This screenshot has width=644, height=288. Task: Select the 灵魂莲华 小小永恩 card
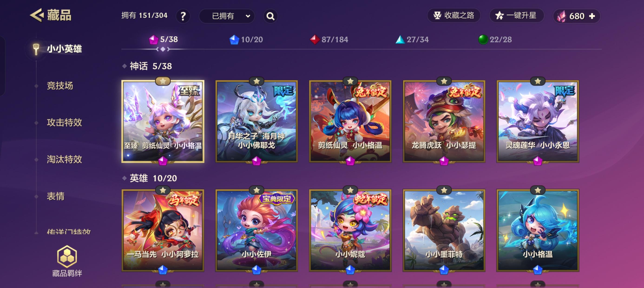pos(538,121)
